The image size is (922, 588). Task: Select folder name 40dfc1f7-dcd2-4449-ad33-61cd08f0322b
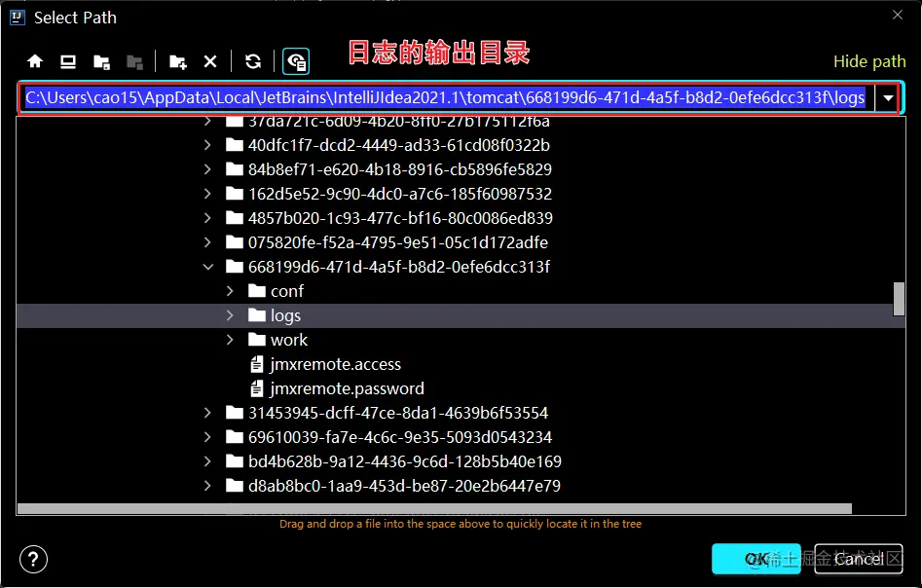tap(398, 145)
